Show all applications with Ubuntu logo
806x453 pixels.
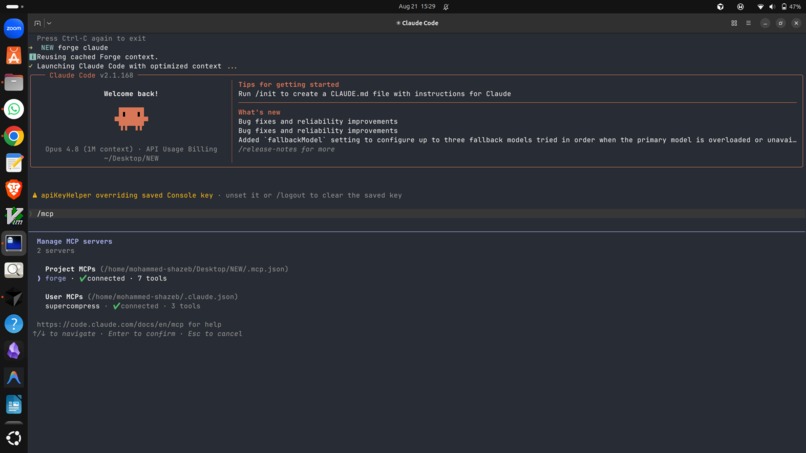(14, 438)
